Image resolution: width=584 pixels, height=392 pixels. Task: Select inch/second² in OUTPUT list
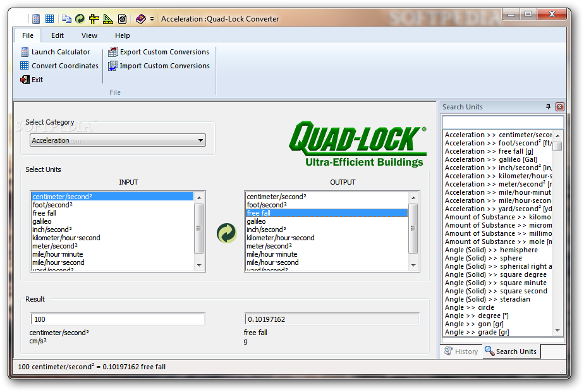point(327,230)
